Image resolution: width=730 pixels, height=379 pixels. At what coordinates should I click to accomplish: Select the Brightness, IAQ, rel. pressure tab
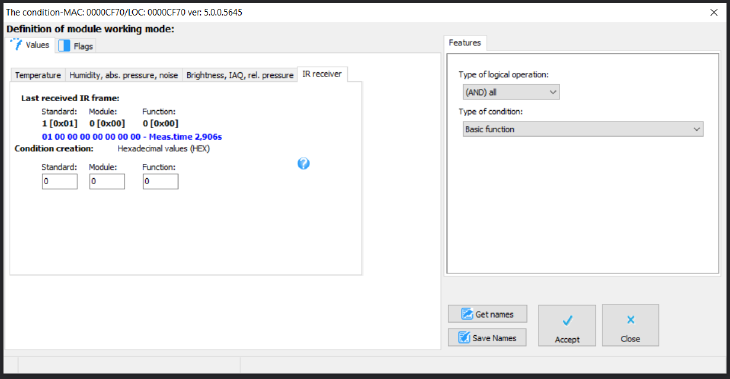click(x=240, y=75)
